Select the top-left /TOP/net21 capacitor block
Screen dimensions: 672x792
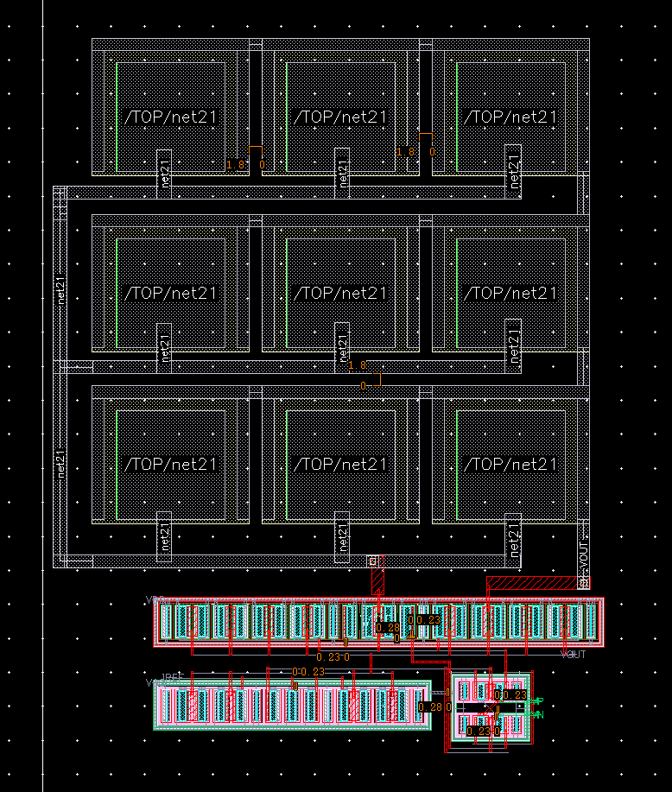[x=170, y=107]
